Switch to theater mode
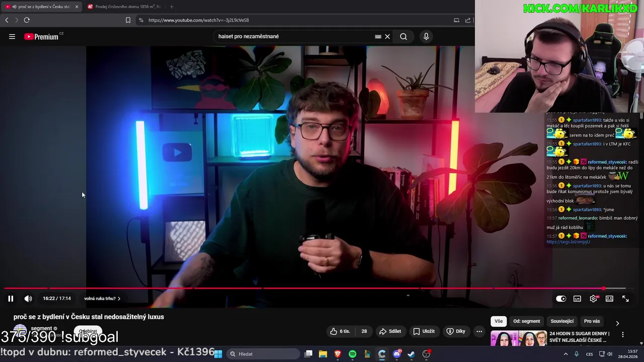644x362 pixels. pyautogui.click(x=609, y=299)
